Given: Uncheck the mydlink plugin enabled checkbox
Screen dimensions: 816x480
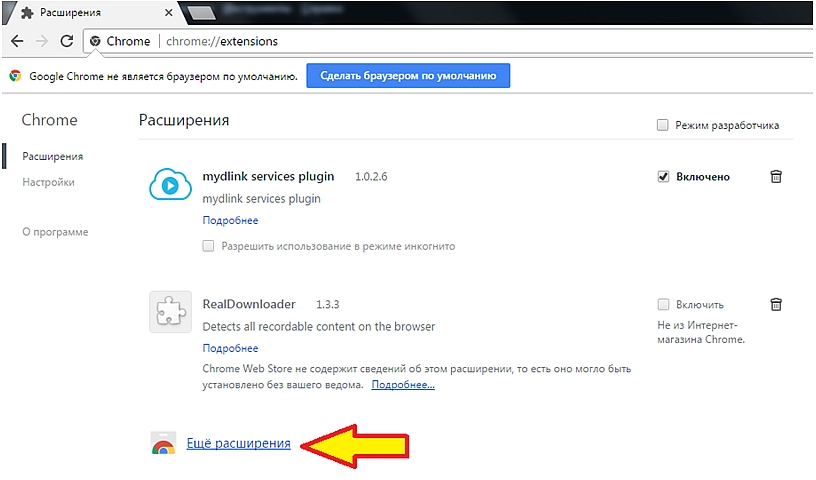Looking at the screenshot, I should 663,177.
